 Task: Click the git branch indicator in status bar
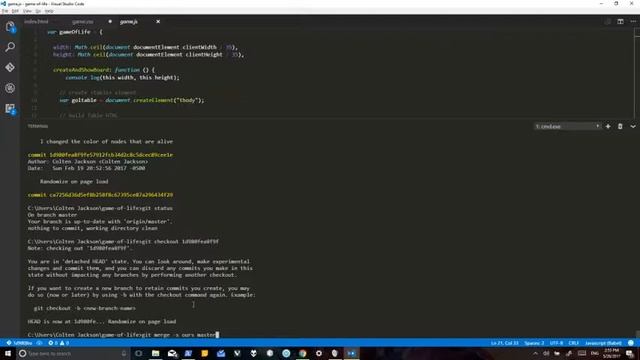(19, 343)
